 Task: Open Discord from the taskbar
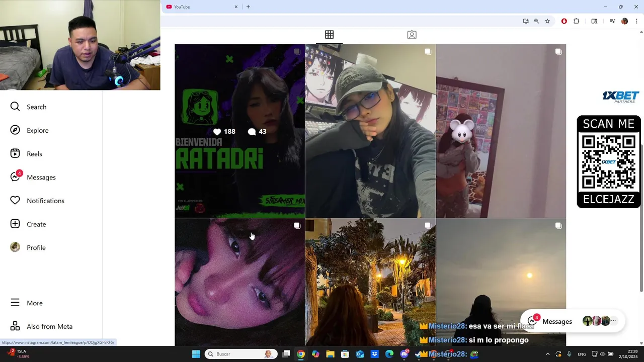tap(404, 354)
